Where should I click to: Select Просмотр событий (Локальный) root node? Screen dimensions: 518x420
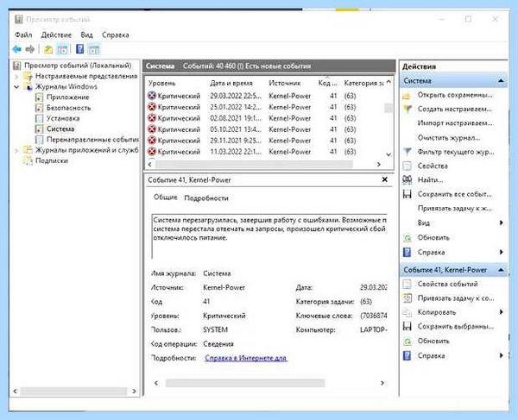point(78,66)
